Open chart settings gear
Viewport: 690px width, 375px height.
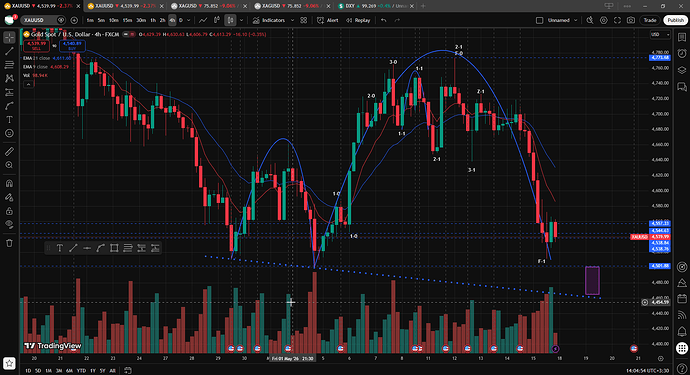point(603,20)
